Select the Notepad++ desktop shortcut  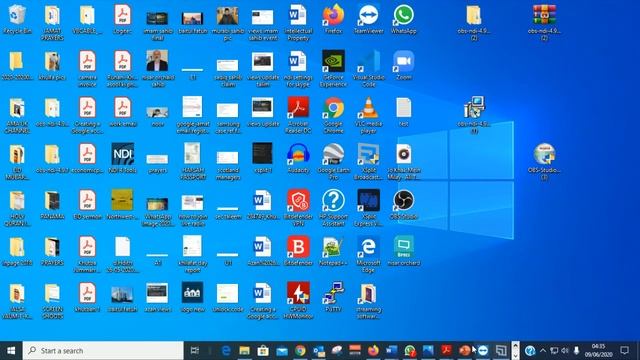[333, 251]
